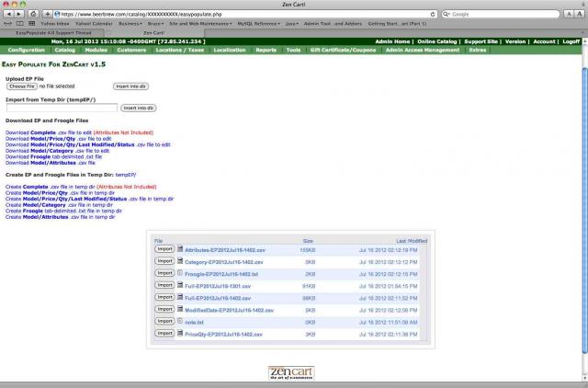588x388 pixels.
Task: Click the Admin Home link
Action: pyautogui.click(x=392, y=41)
